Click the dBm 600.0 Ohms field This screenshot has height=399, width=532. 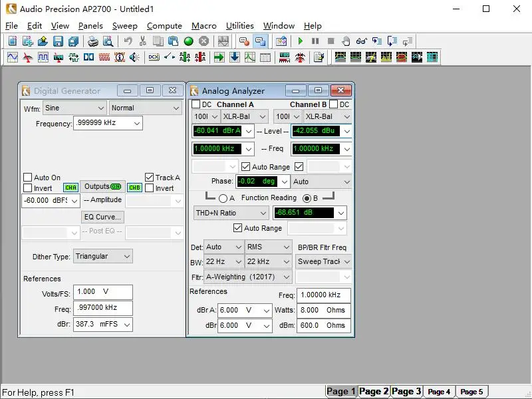coord(324,325)
